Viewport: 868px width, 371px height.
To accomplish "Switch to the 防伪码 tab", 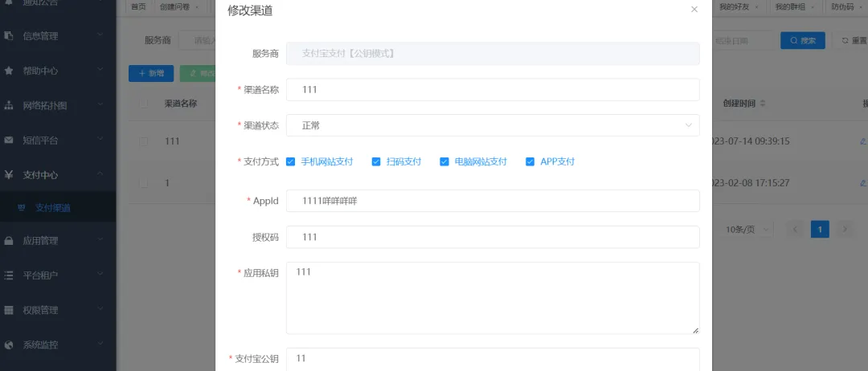I will (846, 7).
